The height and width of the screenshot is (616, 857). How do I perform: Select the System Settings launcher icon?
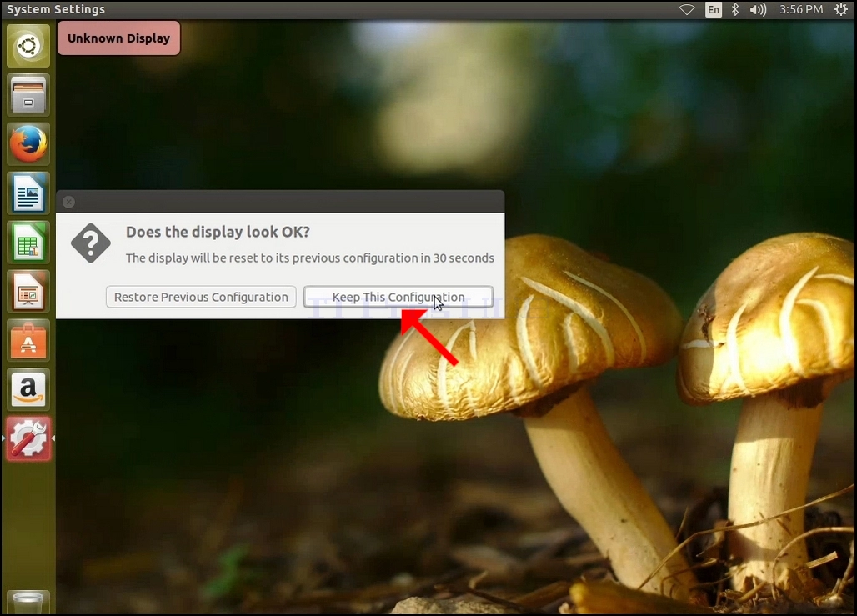coord(28,439)
